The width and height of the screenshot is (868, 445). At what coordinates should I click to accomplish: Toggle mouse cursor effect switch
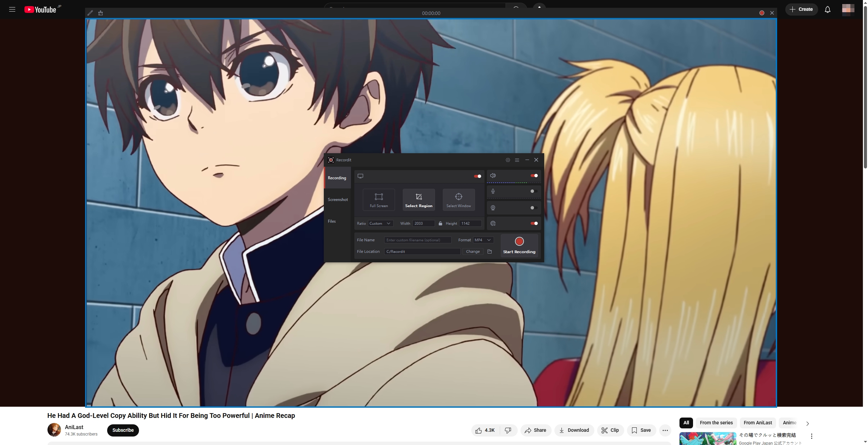click(x=534, y=223)
